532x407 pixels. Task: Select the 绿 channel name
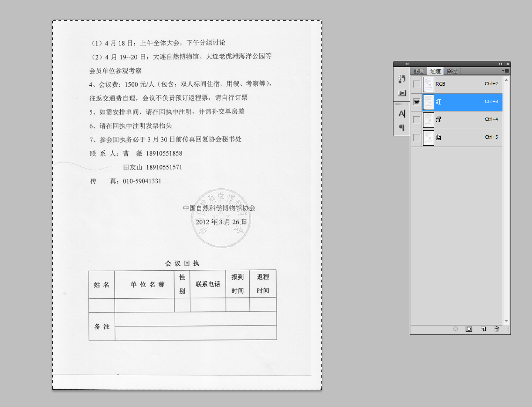click(439, 119)
